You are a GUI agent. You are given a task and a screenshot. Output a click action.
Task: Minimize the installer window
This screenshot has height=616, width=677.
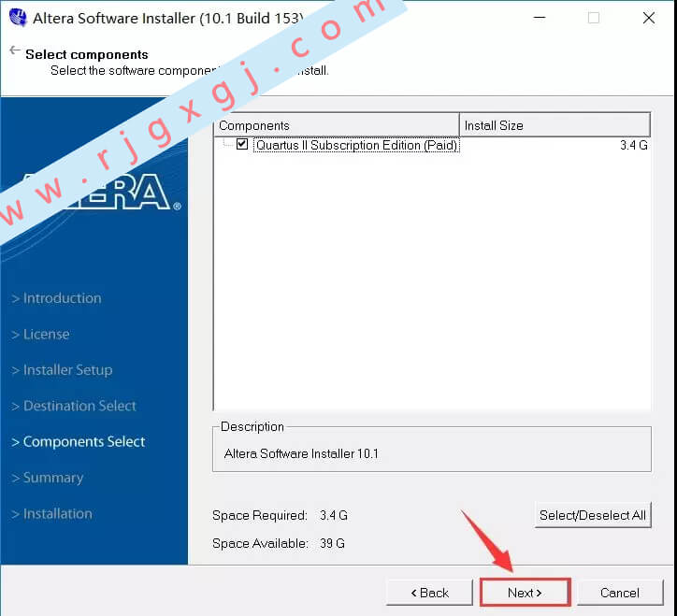point(540,18)
